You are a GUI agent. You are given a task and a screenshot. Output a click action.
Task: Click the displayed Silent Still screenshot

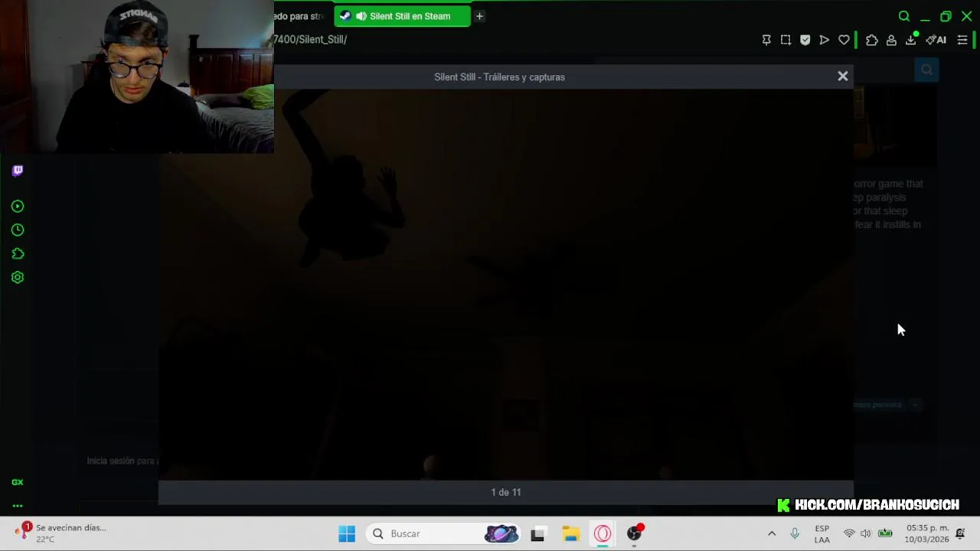click(x=506, y=285)
